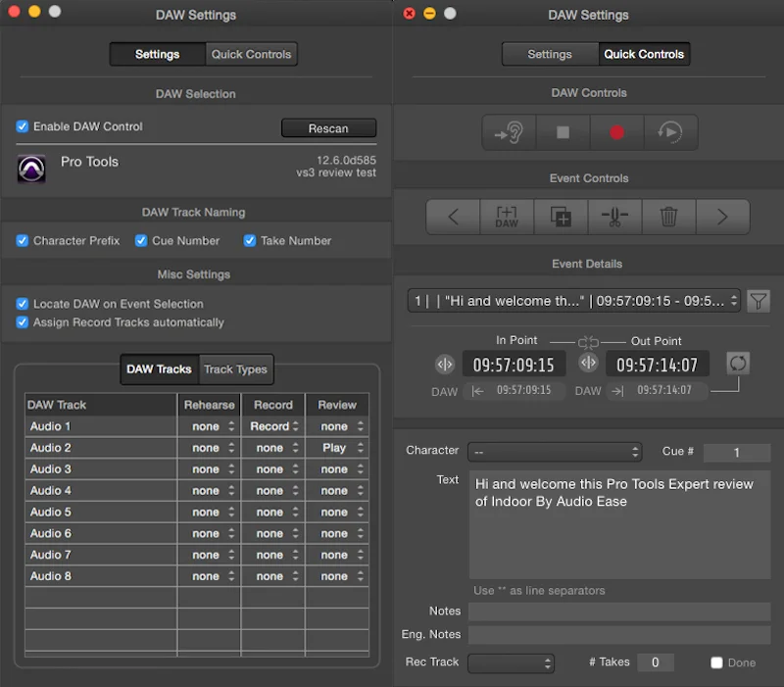Screen dimensions: 784x687
Task: Open Audio 4 Review dropdown
Action: (x=337, y=491)
